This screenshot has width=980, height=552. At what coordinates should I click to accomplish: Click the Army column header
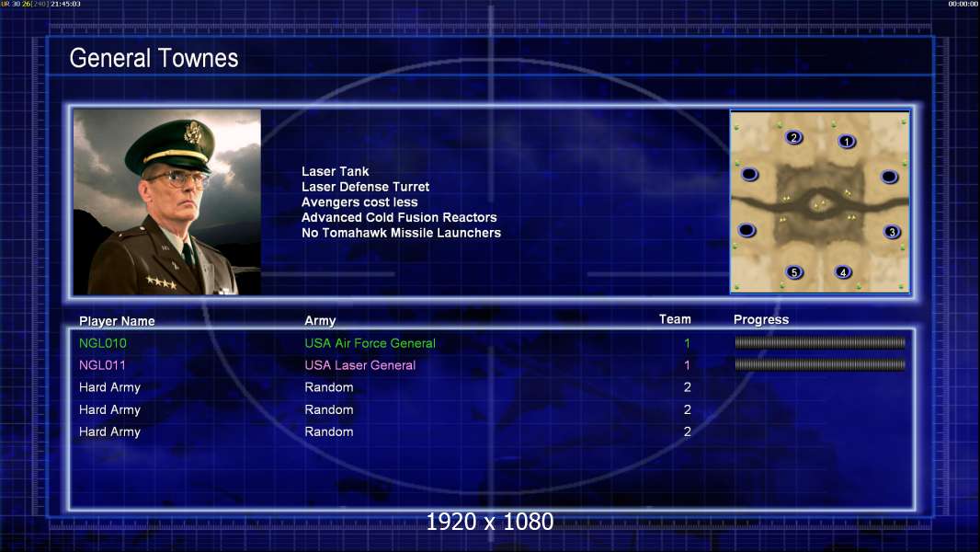[320, 321]
